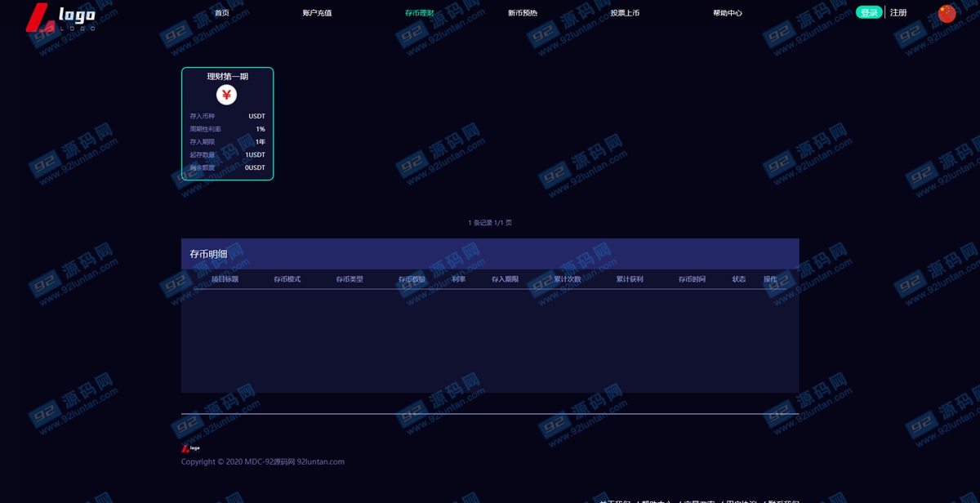980x503 pixels.
Task: Click the pagination text 1 条记录 1/1 页
Action: point(490,223)
